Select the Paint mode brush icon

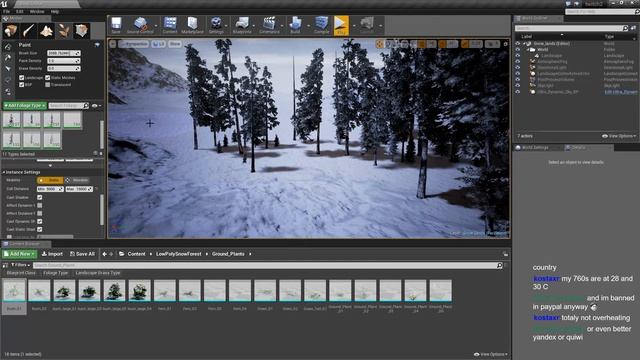[x=28, y=31]
